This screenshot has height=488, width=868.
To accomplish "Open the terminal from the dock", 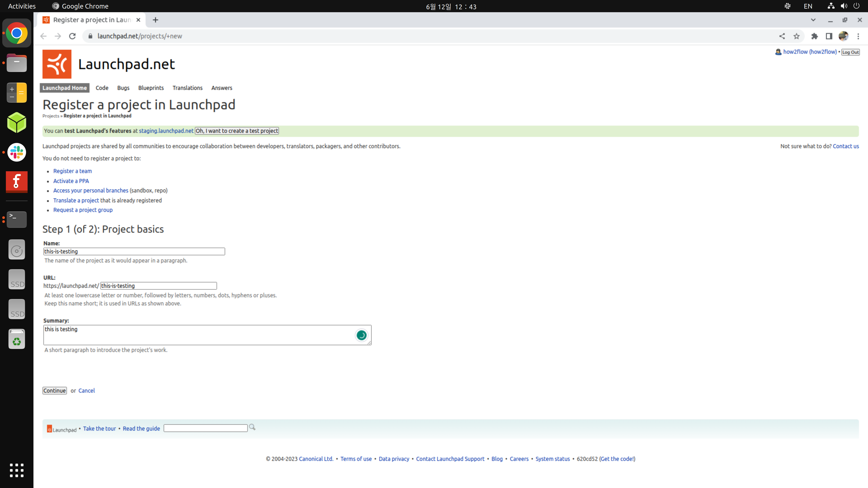I will click(17, 219).
